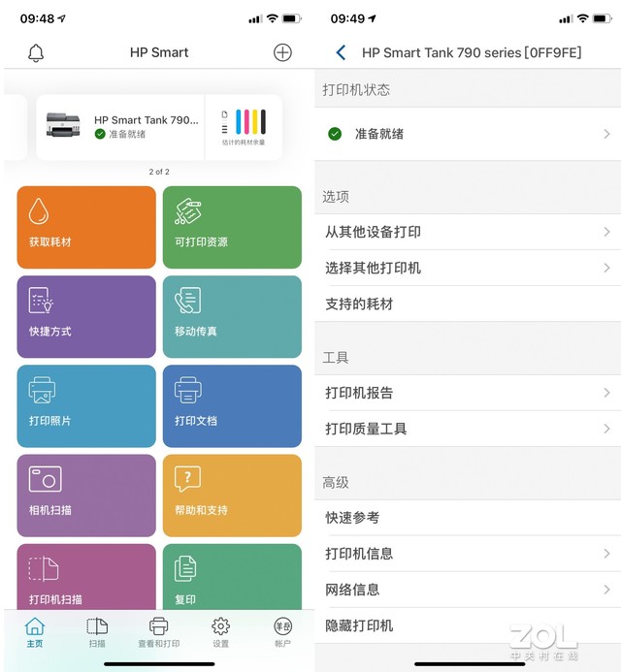Screen dimensions: 621x672
Task: Open the 复印 copy tile
Action: point(232,577)
